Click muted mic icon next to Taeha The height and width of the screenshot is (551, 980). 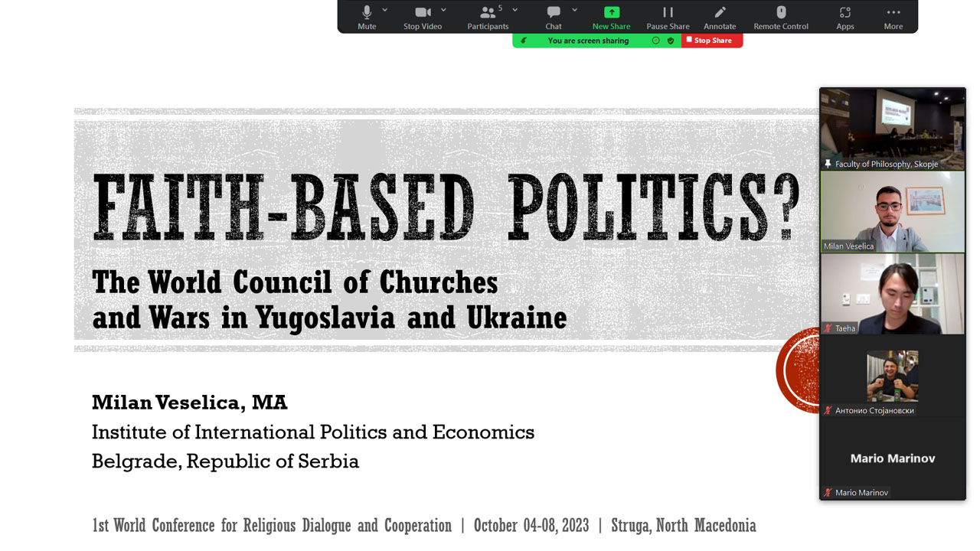[x=828, y=328]
